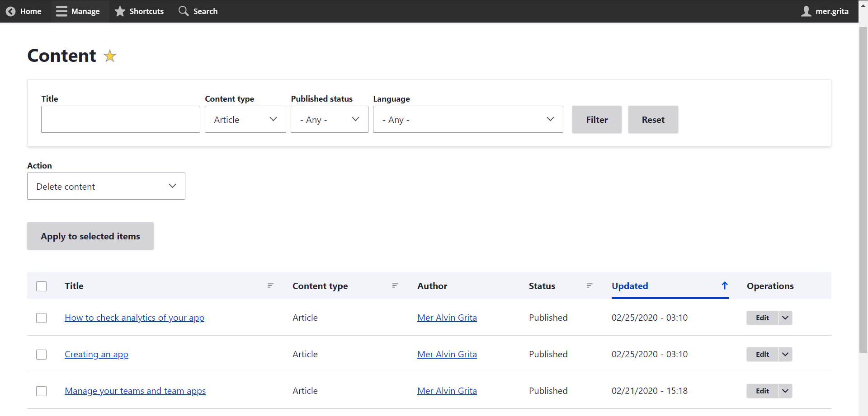The width and height of the screenshot is (868, 416).
Task: Open the Language dropdown
Action: pyautogui.click(x=468, y=119)
